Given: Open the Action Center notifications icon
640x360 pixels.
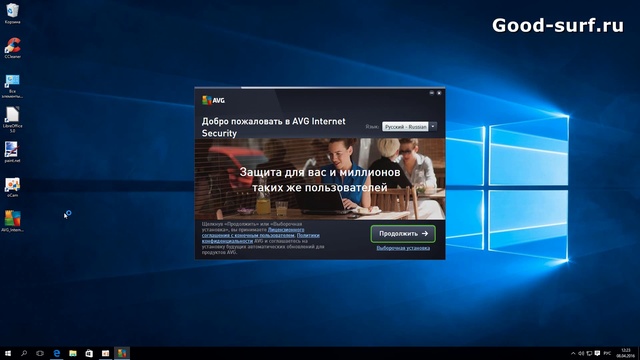Looking at the screenshot, I should (x=597, y=353).
